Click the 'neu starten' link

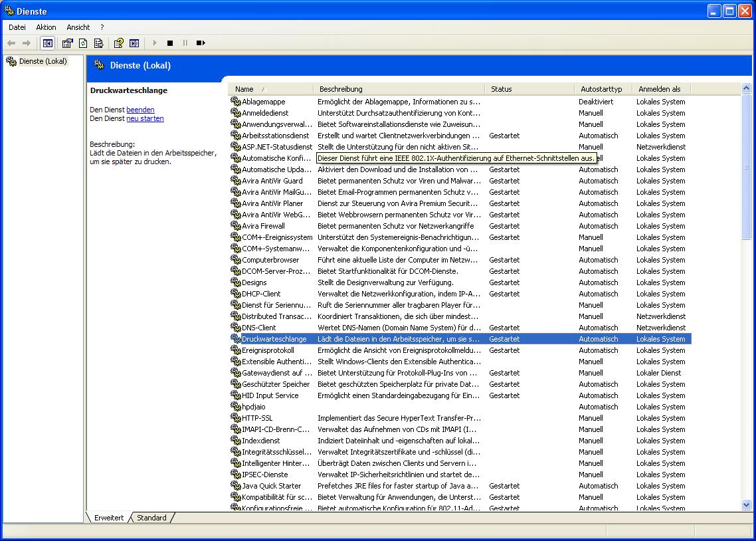(x=145, y=118)
